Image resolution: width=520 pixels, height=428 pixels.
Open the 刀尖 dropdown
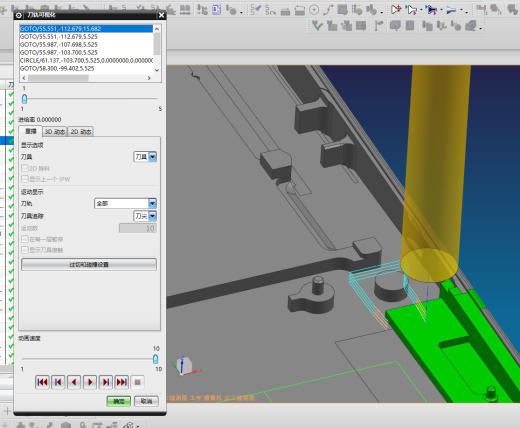145,216
